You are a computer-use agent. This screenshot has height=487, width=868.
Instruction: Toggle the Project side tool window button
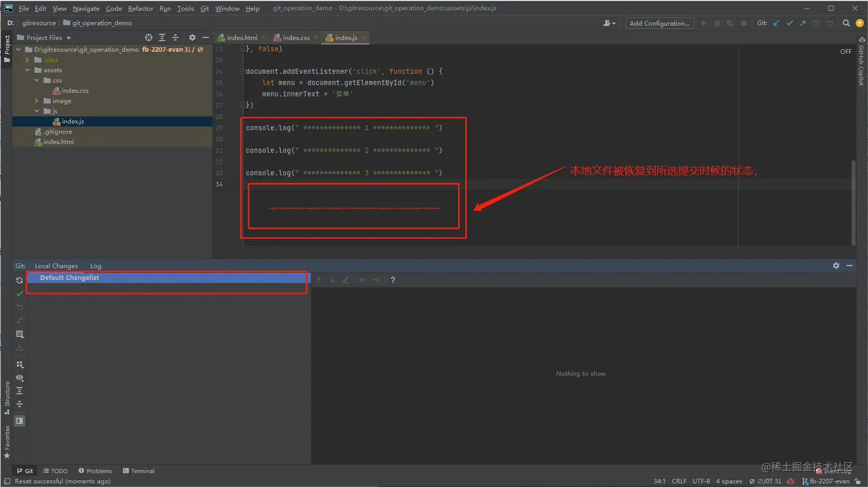coord(7,49)
